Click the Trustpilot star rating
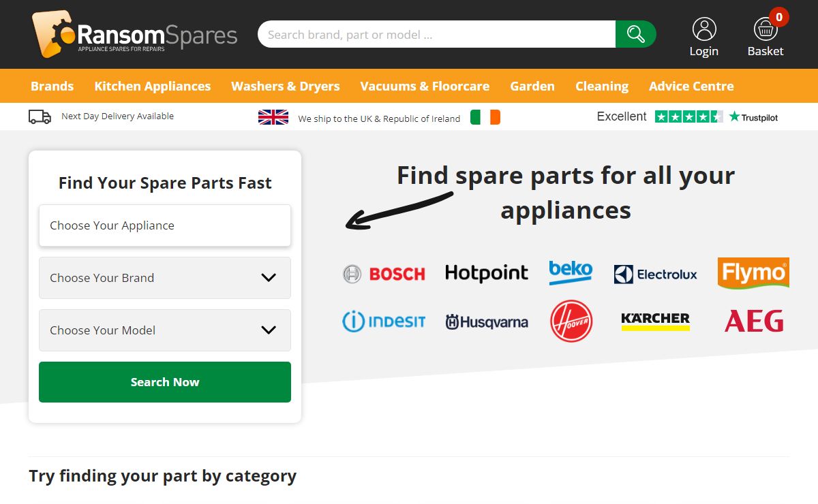Image resolution: width=818 pixels, height=504 pixels. 688,116
